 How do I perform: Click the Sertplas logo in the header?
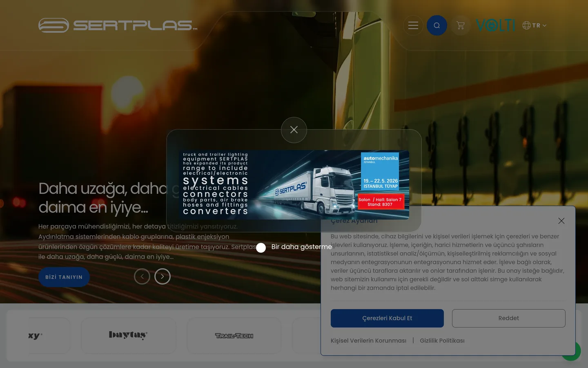(x=118, y=25)
